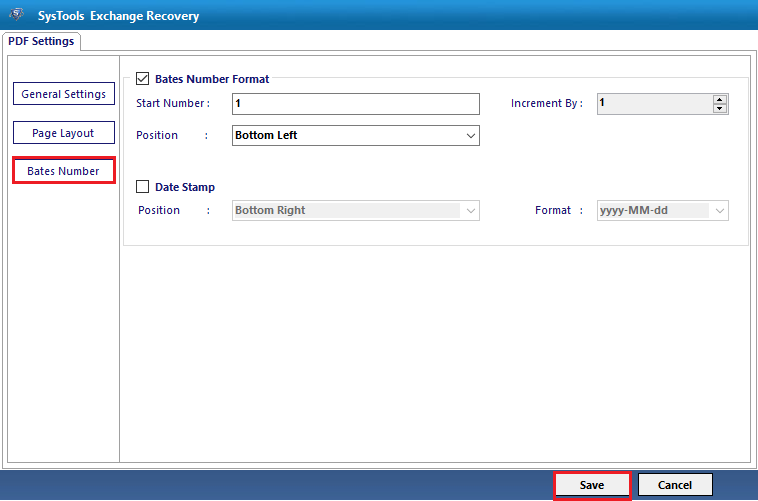Cancel the PDF settings dialog
758x501 pixels.
pyautogui.click(x=675, y=485)
